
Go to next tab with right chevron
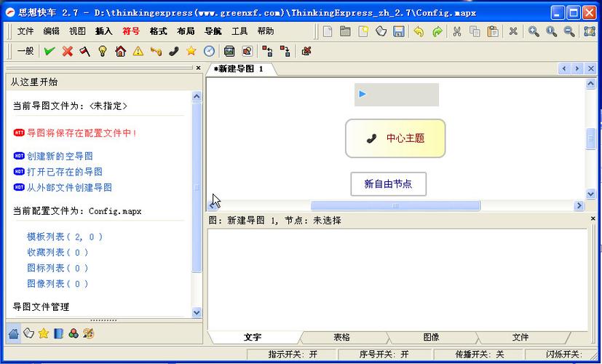click(577, 68)
